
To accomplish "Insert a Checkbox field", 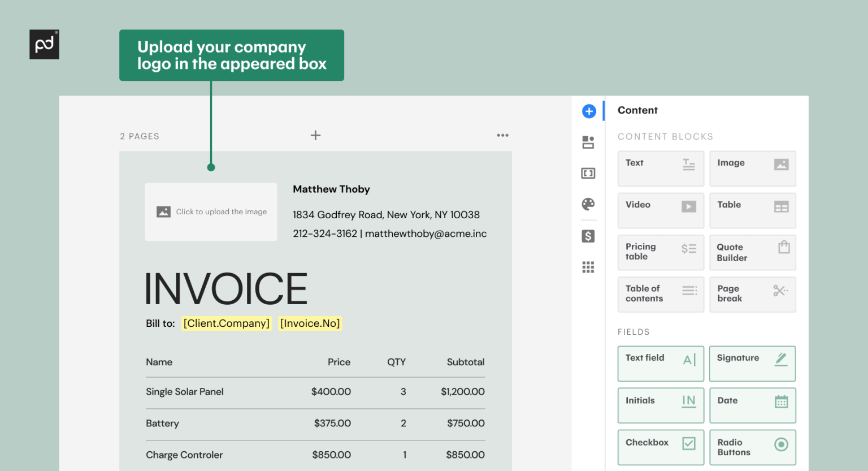I will click(x=661, y=447).
